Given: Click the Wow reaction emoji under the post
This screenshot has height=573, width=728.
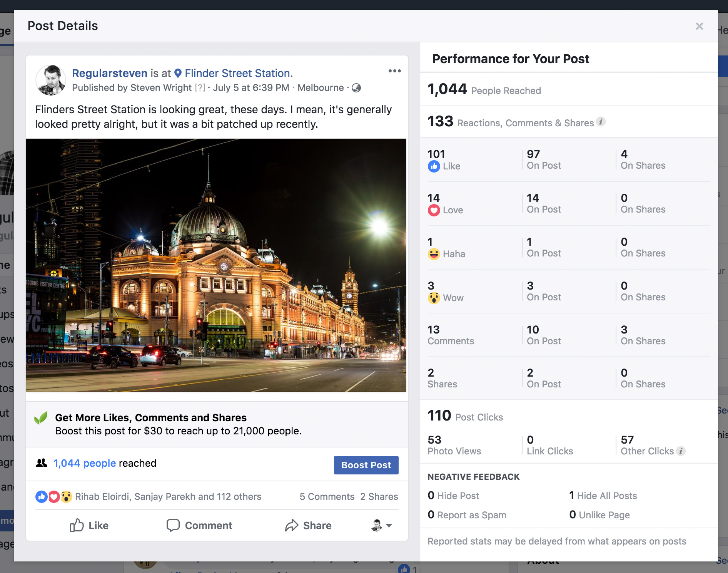Looking at the screenshot, I should point(66,497).
